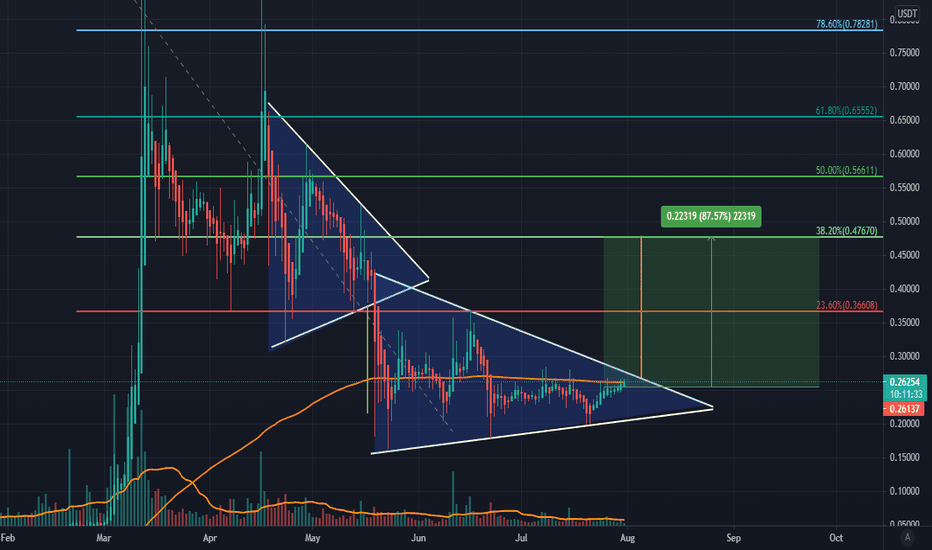The width and height of the screenshot is (932, 550).
Task: Select the 23.60%(0.36608) Fibonacci level label
Action: click(846, 305)
